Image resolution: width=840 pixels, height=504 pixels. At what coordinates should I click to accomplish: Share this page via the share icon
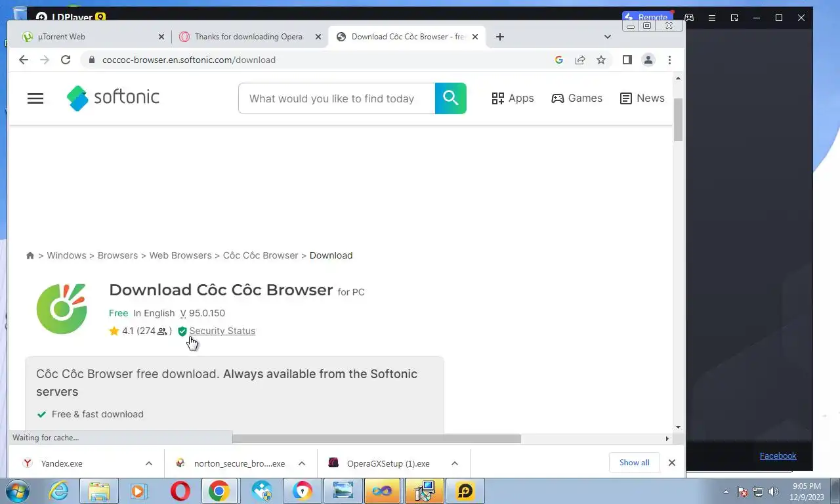tap(580, 60)
